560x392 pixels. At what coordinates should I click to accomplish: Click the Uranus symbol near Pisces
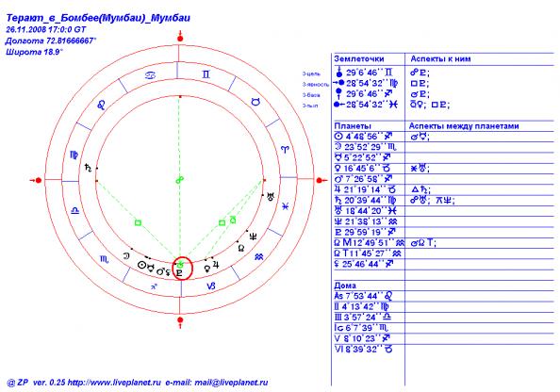click(x=272, y=196)
